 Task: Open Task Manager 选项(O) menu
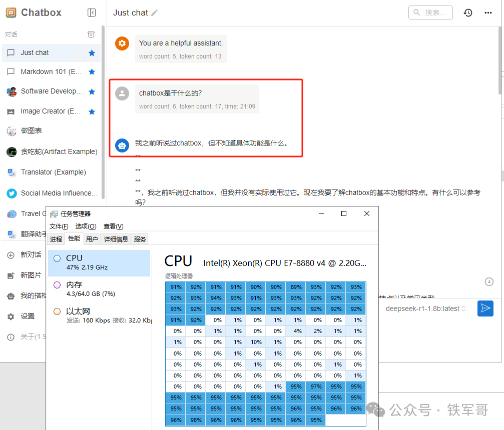pyautogui.click(x=86, y=226)
